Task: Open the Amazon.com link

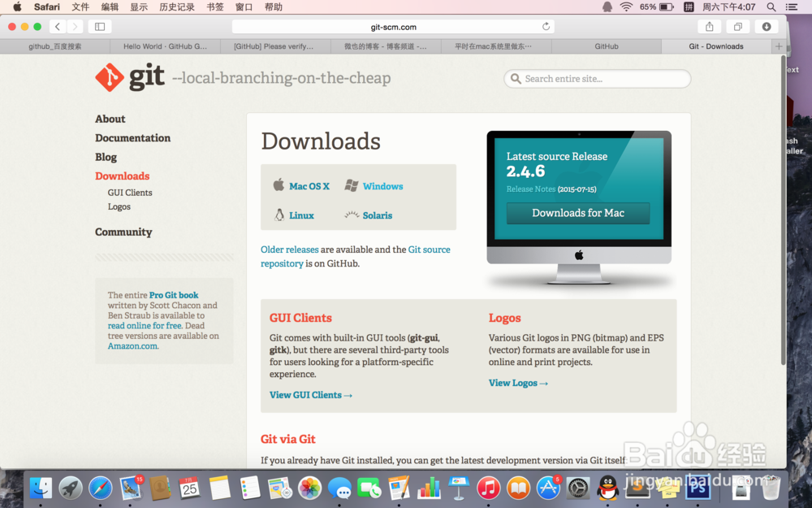Action: click(133, 345)
